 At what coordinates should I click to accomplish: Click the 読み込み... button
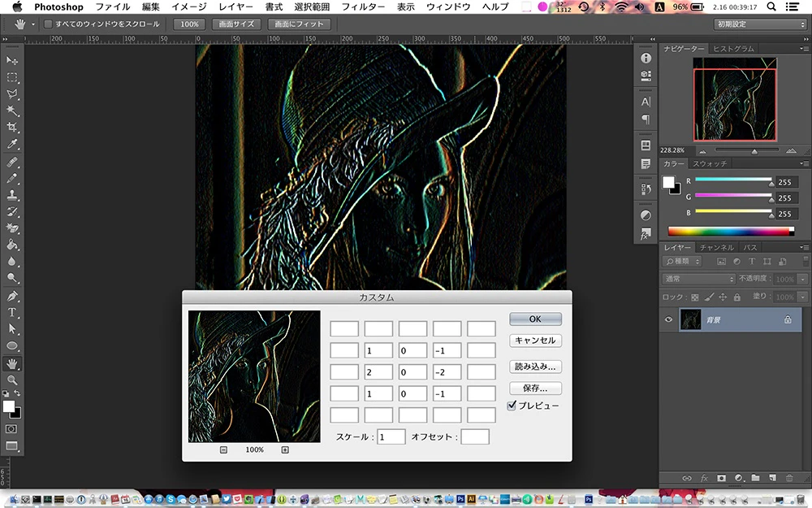pos(535,367)
